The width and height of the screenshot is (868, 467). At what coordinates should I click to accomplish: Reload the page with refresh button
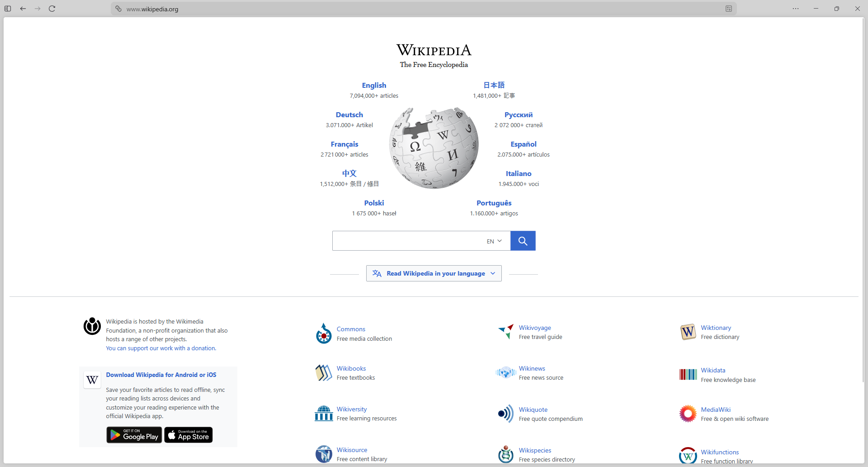[52, 9]
